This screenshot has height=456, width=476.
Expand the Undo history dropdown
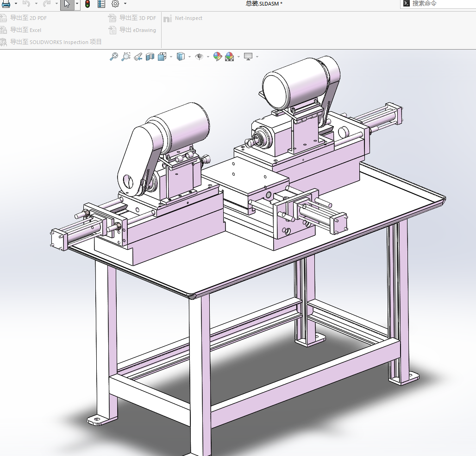tap(36, 4)
